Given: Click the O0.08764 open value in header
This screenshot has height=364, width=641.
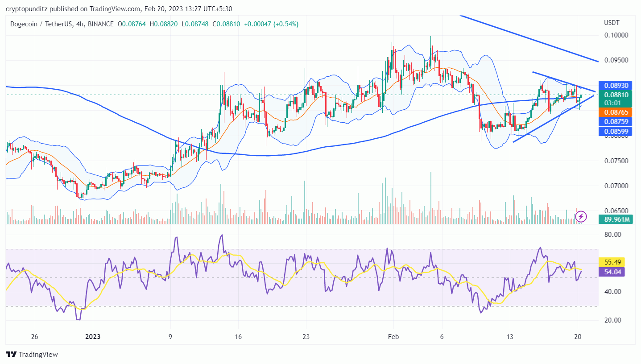Looking at the screenshot, I should pos(132,24).
